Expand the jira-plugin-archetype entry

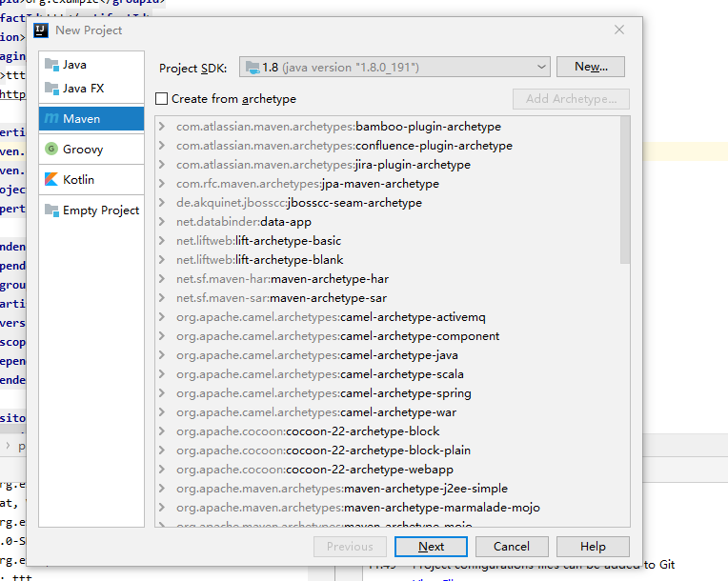tap(162, 164)
